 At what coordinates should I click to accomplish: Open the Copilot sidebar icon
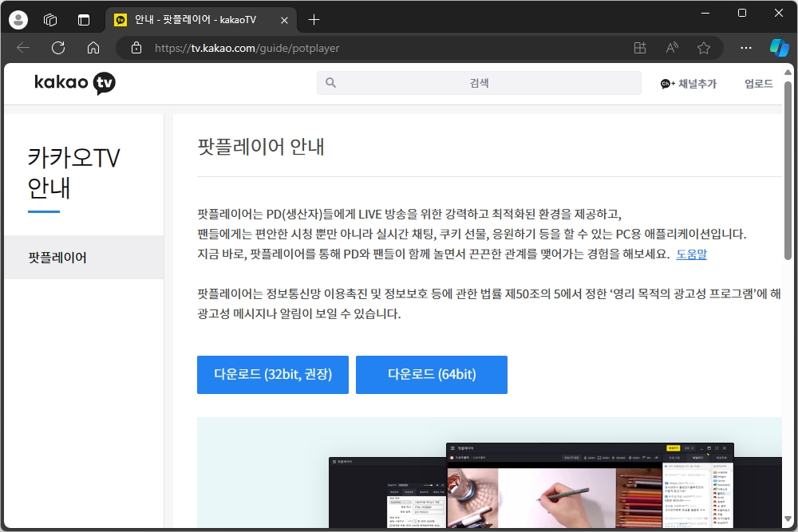coord(779,48)
